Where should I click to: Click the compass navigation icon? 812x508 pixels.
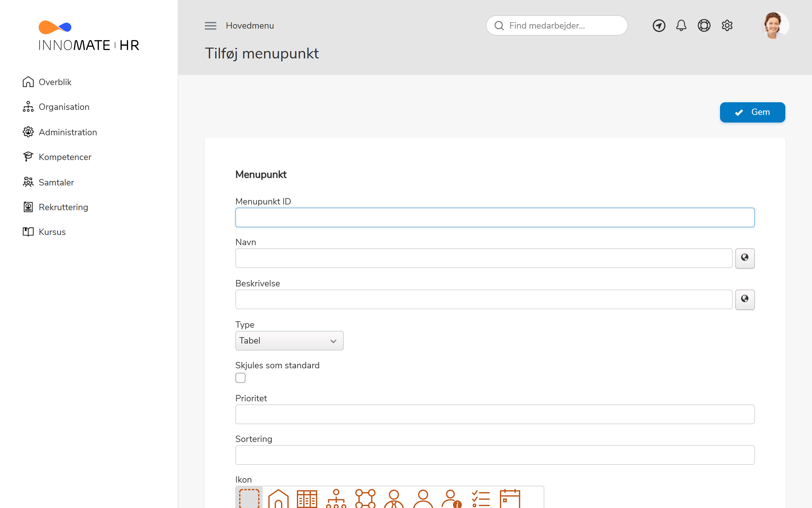tap(659, 25)
